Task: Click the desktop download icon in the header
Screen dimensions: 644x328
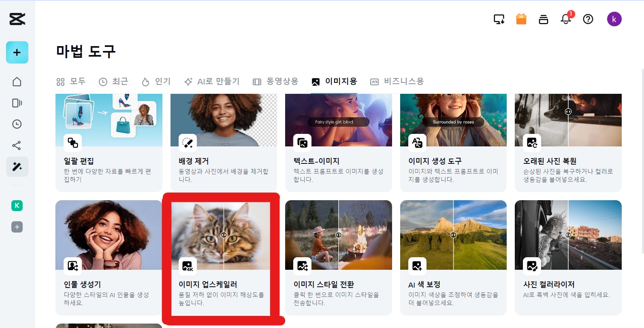Action: [x=499, y=19]
